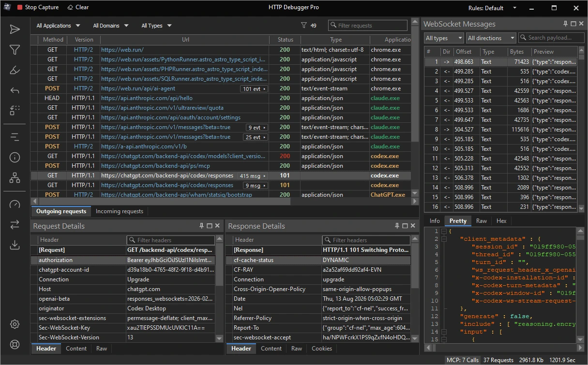The image size is (588, 365).
Task: Open the funnel filter icon in sidebar
Action: click(15, 50)
